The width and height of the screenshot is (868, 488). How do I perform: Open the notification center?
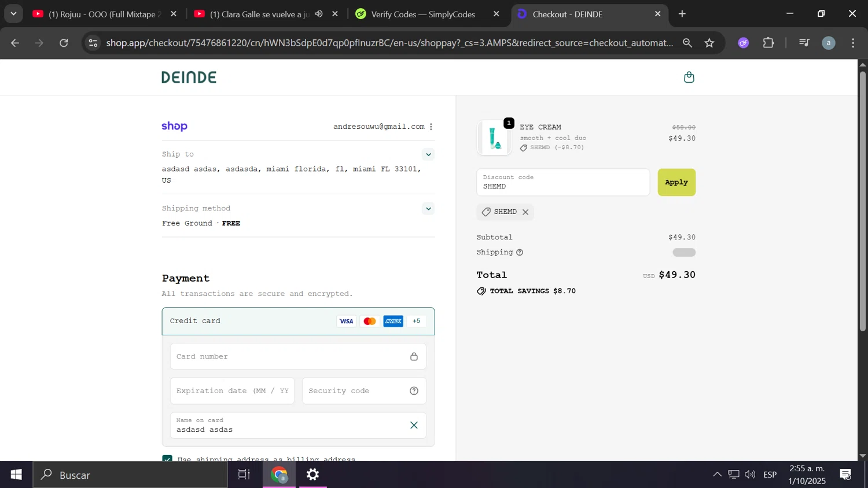(845, 475)
